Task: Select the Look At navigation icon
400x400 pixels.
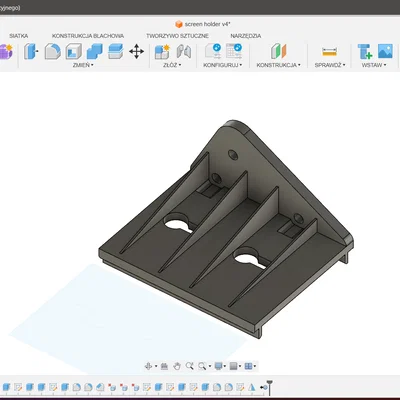Action: (x=164, y=366)
